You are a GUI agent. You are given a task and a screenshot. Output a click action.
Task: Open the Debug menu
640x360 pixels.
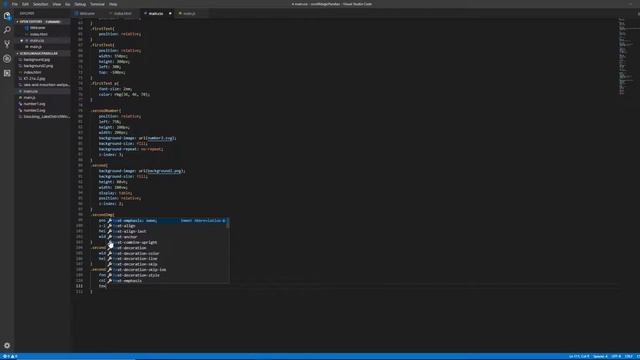point(80,4)
